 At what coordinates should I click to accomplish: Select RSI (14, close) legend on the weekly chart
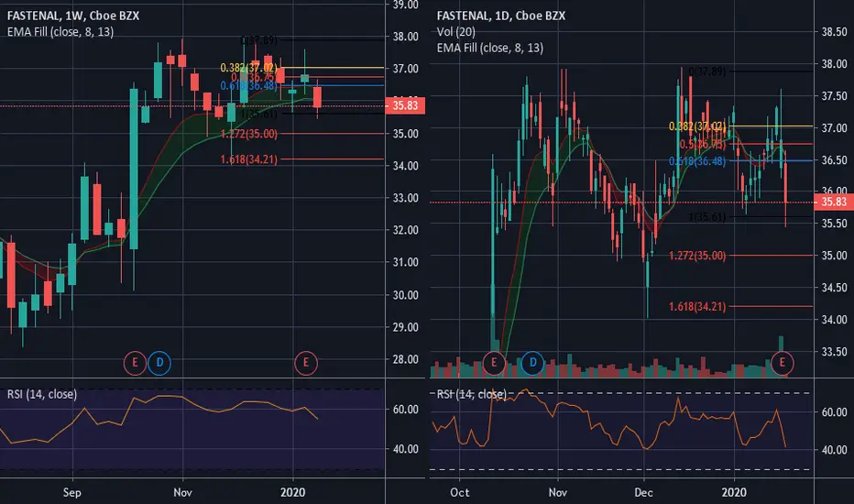[42, 394]
